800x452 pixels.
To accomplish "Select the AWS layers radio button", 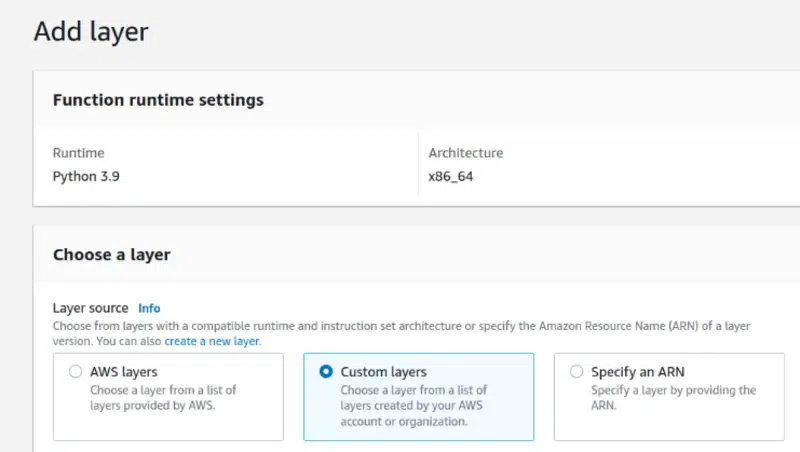I will click(75, 372).
